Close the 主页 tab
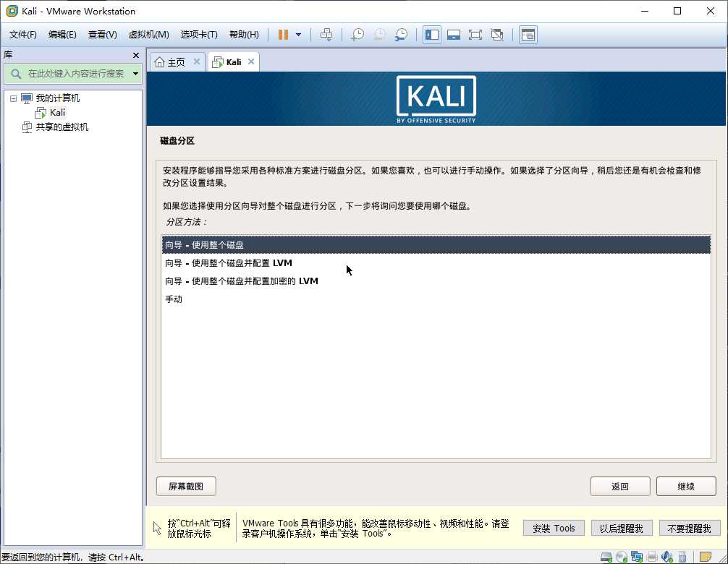This screenshot has width=728, height=564. [x=197, y=61]
